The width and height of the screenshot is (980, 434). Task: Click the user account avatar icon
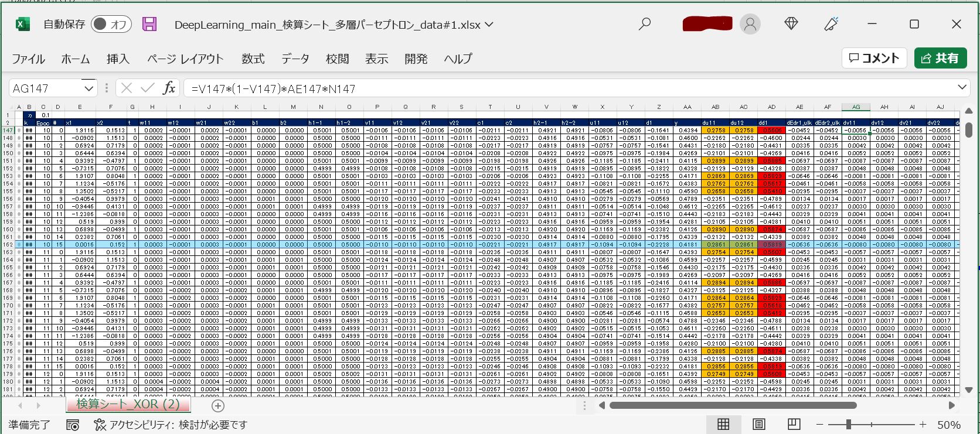[750, 24]
